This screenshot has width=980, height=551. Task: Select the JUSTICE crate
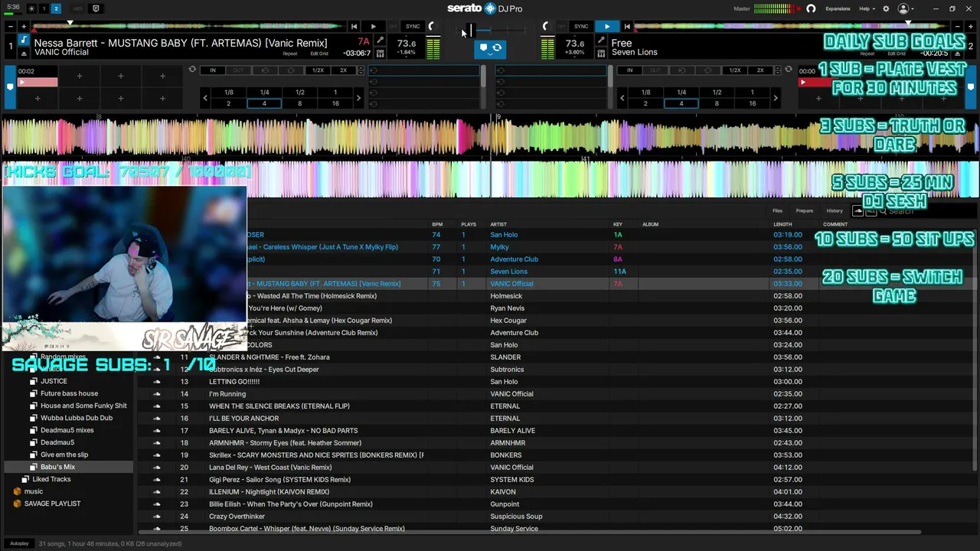coord(54,381)
